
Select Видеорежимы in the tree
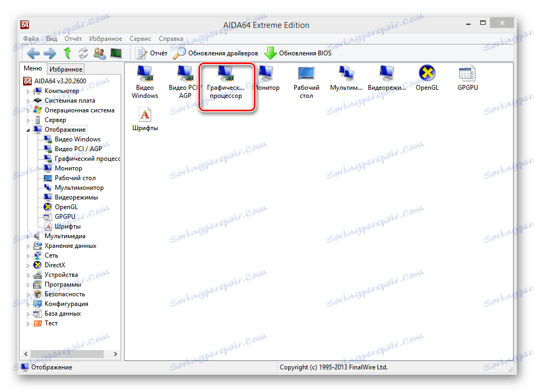coord(71,197)
